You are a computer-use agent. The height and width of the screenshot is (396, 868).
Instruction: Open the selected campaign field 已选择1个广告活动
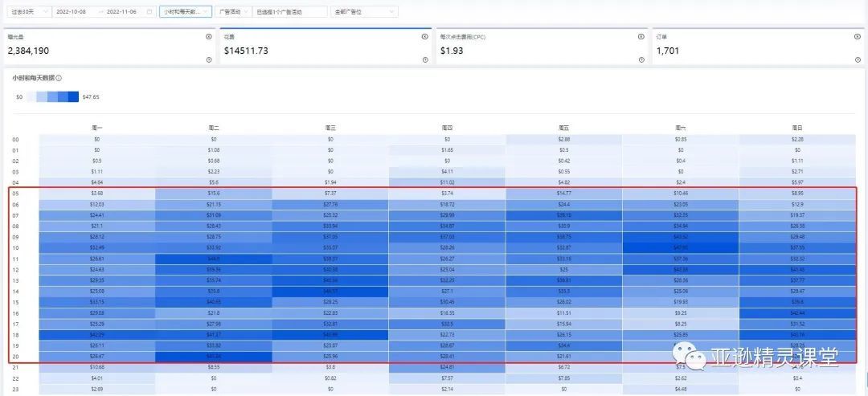(289, 11)
